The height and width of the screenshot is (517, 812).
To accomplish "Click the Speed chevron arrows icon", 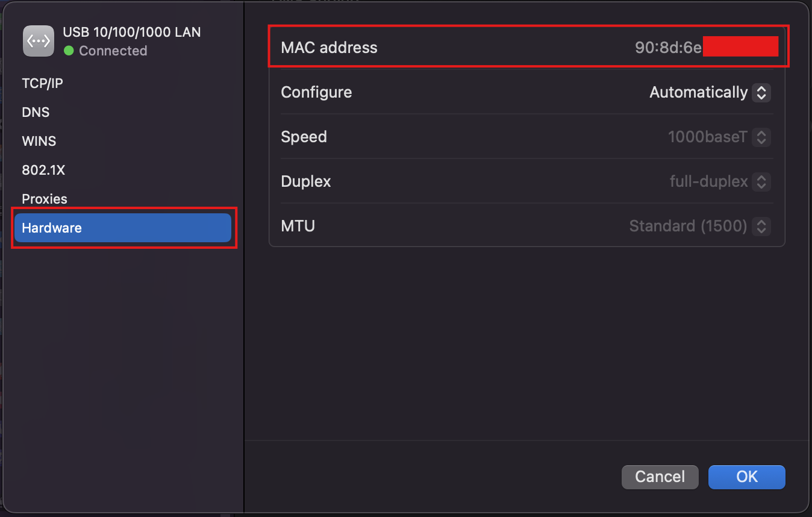I will click(761, 137).
